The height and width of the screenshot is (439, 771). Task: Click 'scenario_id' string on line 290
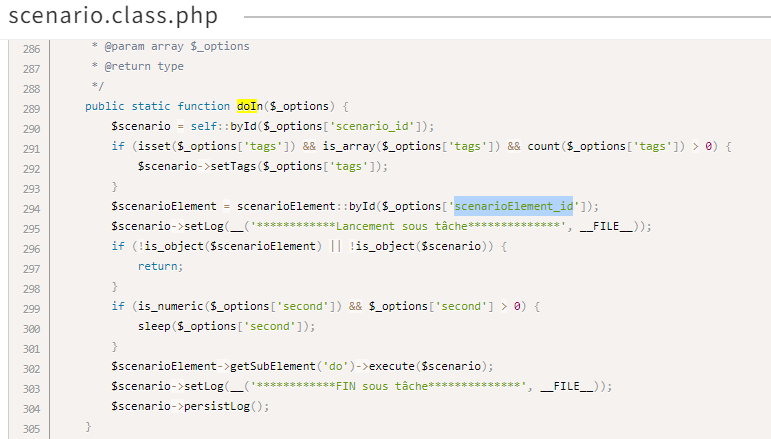pyautogui.click(x=372, y=126)
